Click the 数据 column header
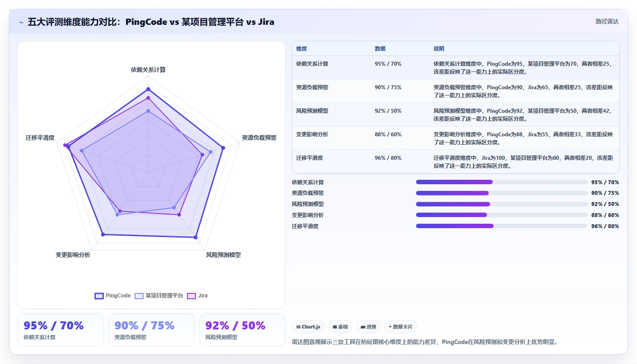 380,49
